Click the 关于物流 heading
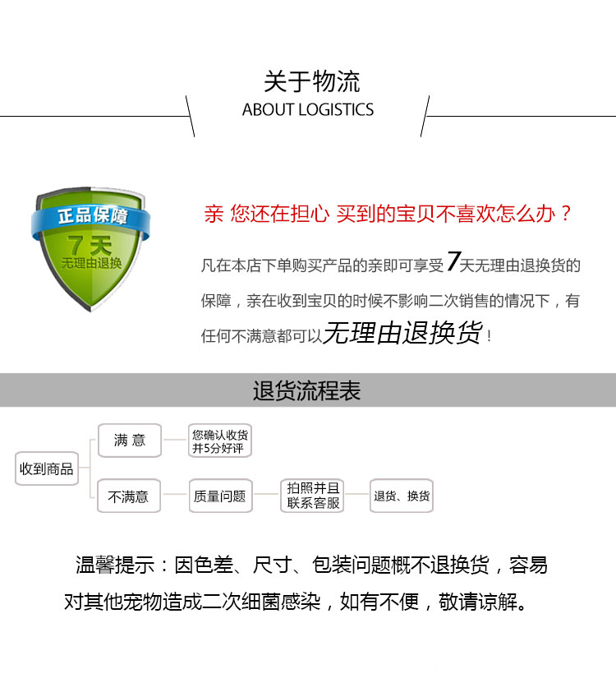This screenshot has width=616, height=683. 312,81
